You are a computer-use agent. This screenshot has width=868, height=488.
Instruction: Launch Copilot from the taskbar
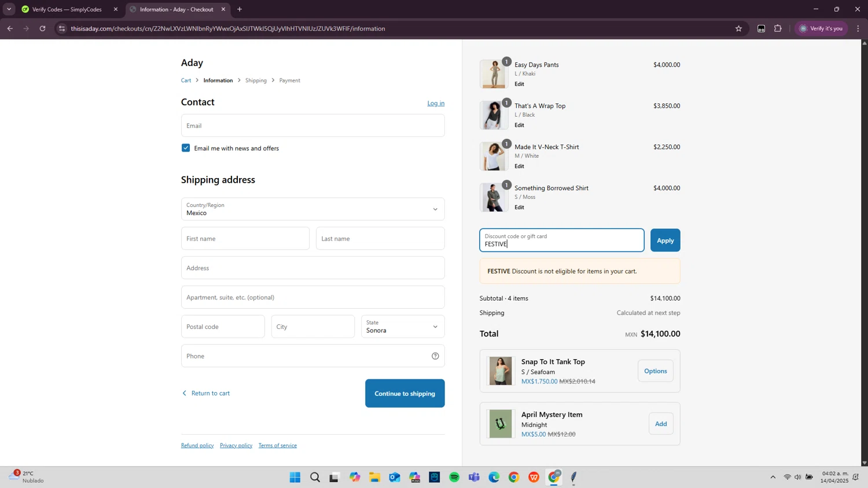click(x=355, y=478)
